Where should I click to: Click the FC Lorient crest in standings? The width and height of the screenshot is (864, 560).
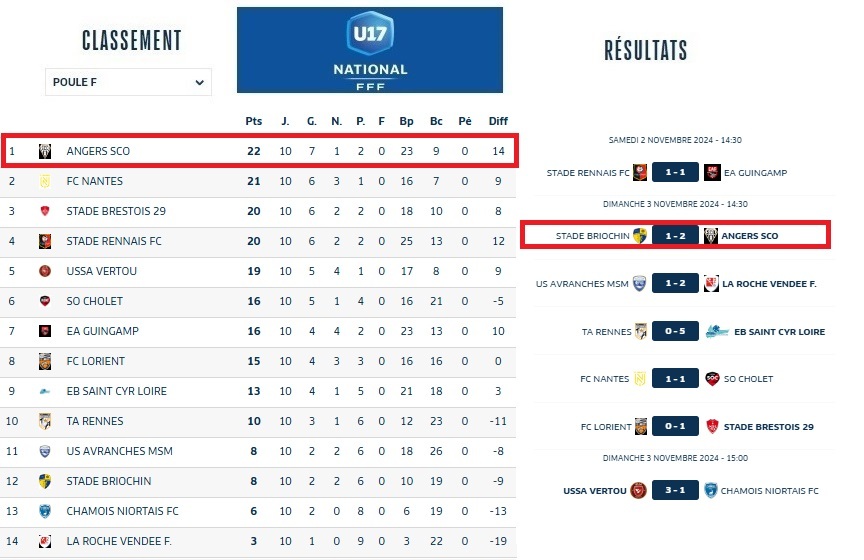(45, 361)
